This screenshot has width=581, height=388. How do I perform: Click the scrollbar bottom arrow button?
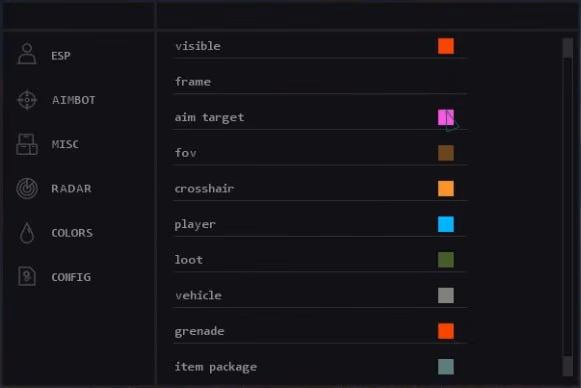(x=568, y=366)
